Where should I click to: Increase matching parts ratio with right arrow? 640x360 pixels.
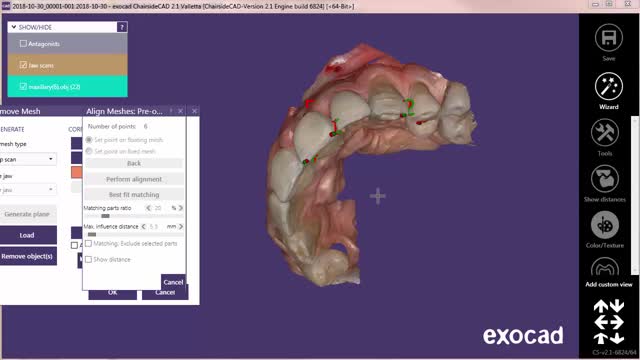(x=181, y=208)
